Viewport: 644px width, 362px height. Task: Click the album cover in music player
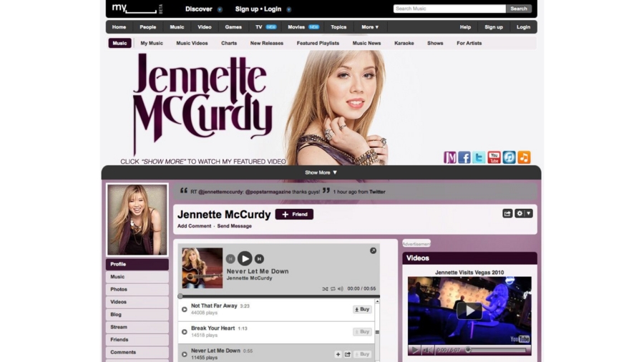202,268
